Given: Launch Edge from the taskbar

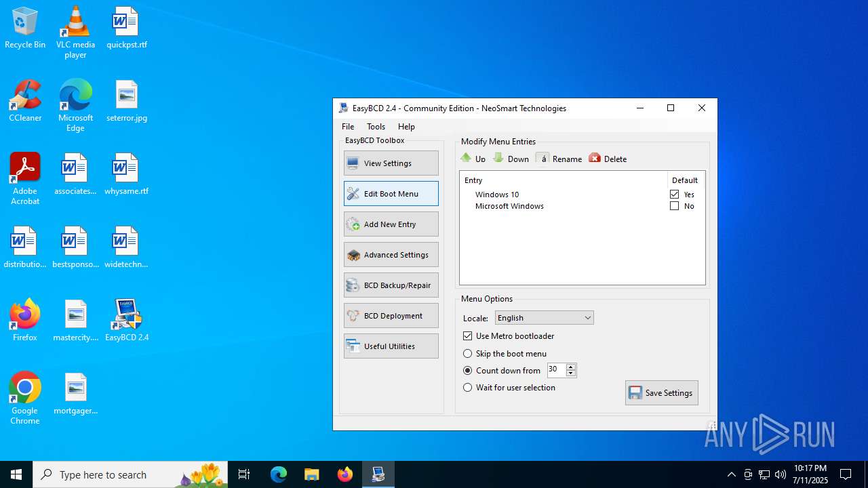Looking at the screenshot, I should (279, 474).
